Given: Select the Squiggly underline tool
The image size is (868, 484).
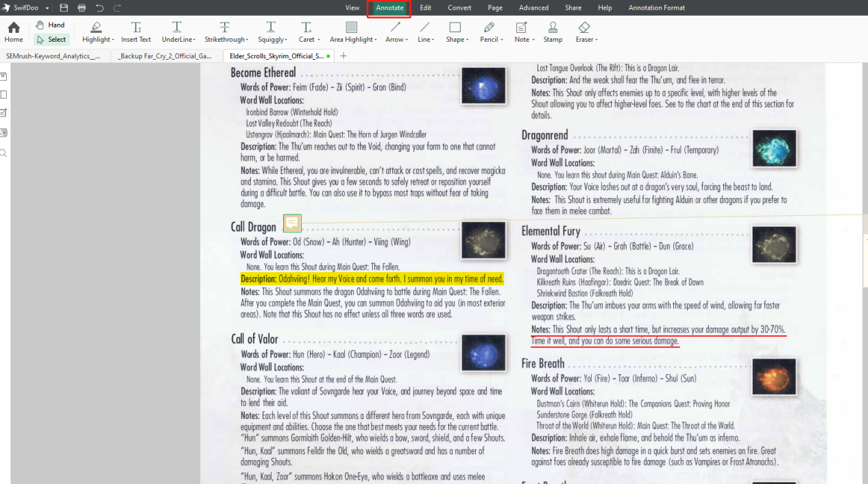Looking at the screenshot, I should [272, 32].
